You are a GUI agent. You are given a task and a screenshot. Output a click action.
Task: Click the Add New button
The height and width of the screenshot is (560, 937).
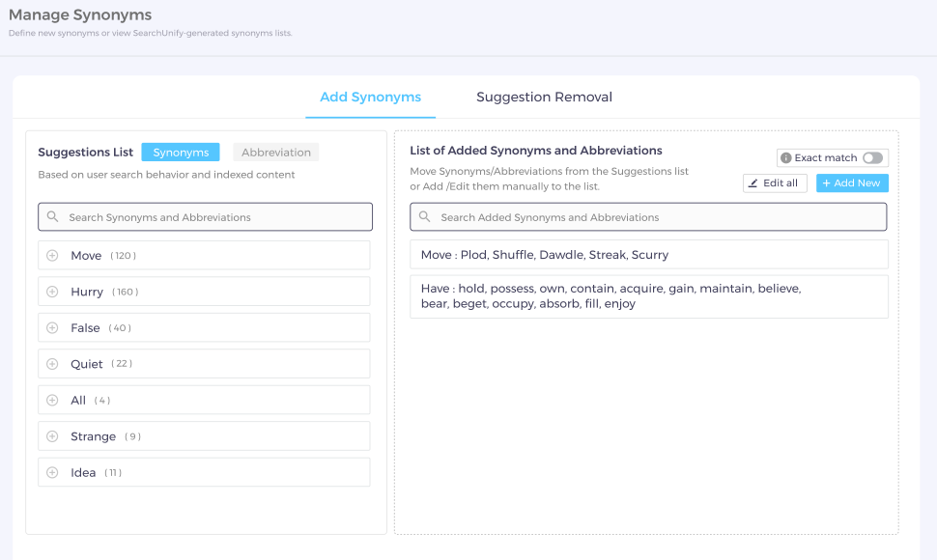[852, 183]
